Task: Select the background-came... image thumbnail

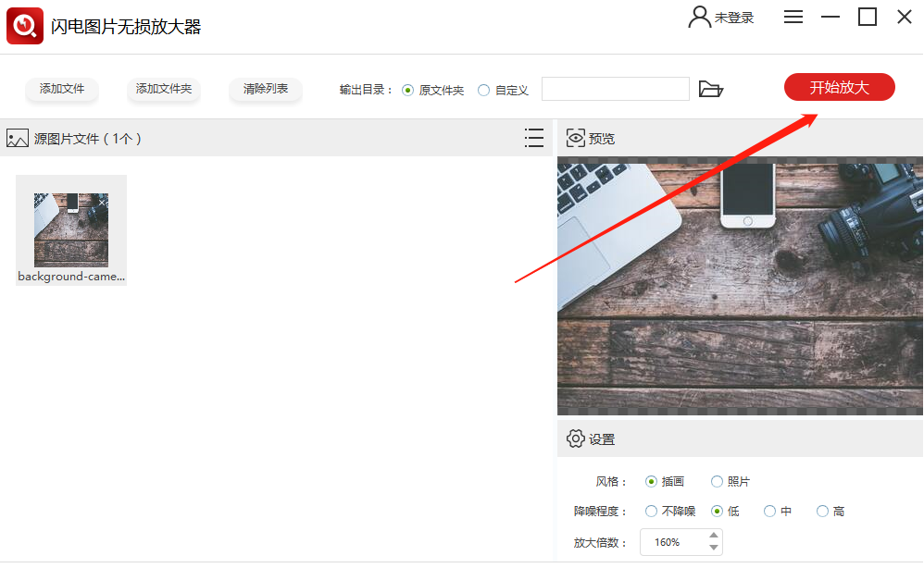Action: click(71, 230)
